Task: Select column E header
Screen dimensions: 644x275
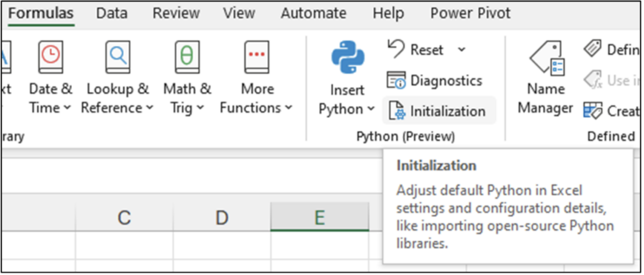Action: tap(320, 216)
